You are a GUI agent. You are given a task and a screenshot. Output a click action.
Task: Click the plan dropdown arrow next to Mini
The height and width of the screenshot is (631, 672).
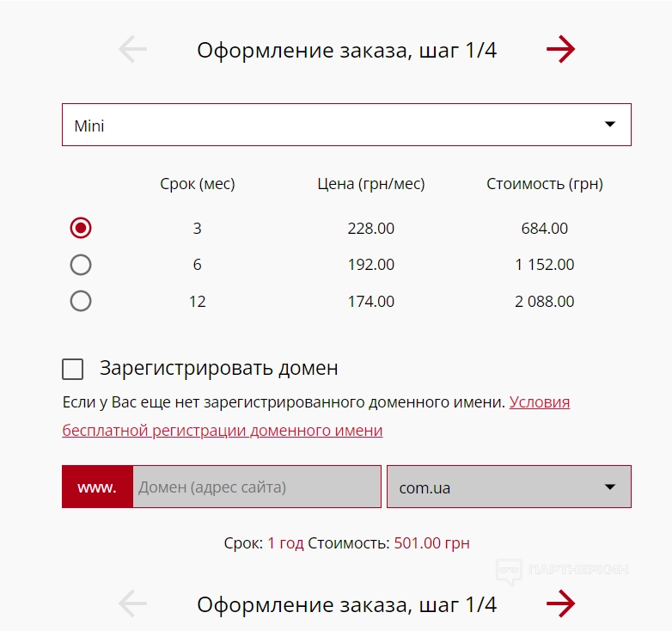(610, 125)
